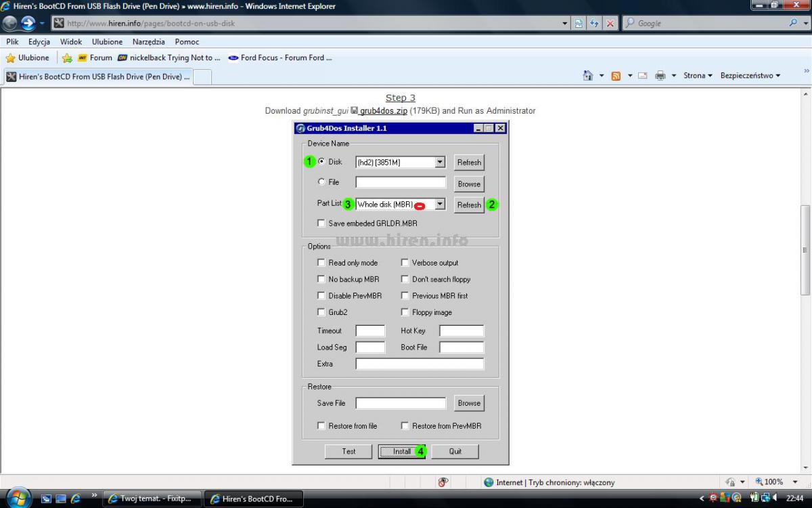Expand the search provider dropdown arrow
812x508 pixels.
[x=805, y=23]
